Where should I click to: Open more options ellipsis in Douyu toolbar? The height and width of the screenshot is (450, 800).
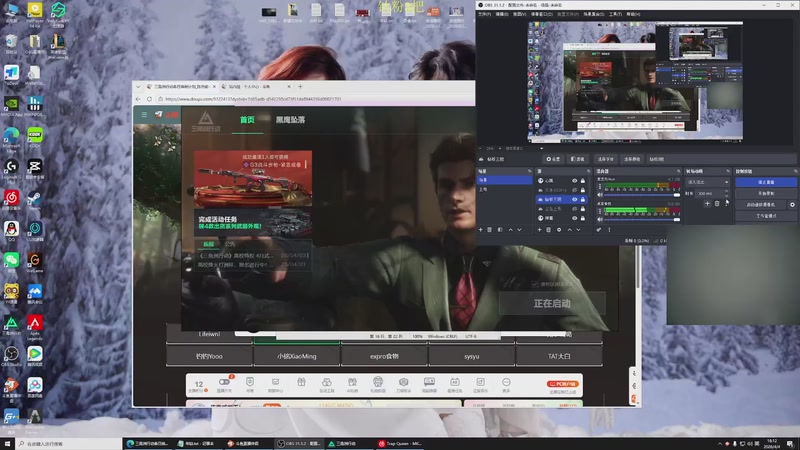click(x=506, y=384)
